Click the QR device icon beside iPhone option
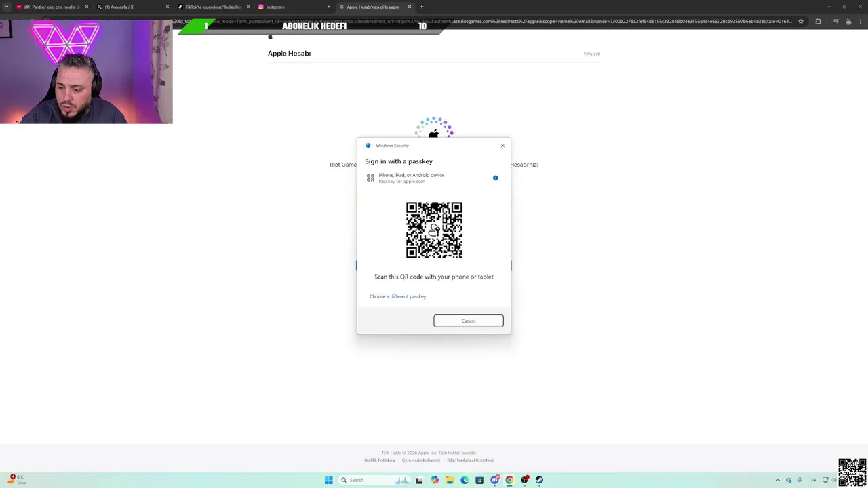This screenshot has width=868, height=488. point(370,178)
